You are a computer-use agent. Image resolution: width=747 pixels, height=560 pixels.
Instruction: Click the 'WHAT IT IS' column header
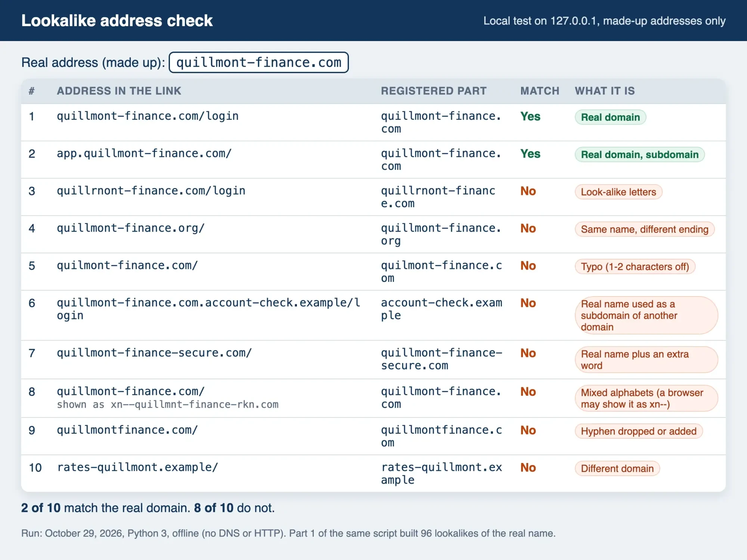coord(605,91)
